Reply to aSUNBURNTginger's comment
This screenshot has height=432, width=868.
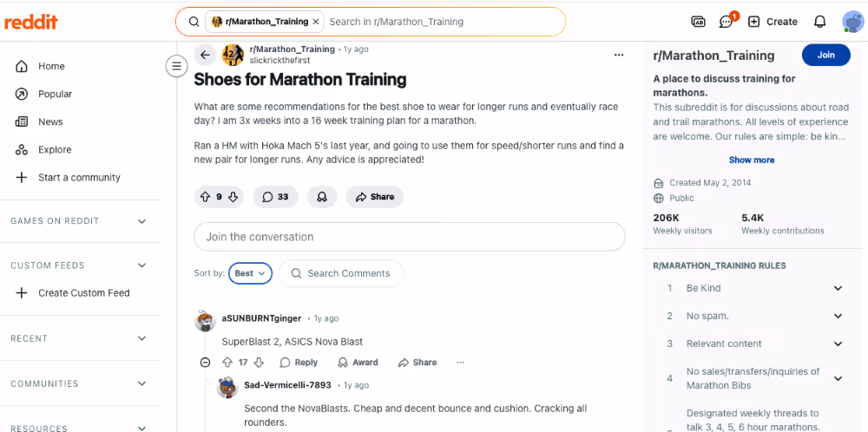299,363
